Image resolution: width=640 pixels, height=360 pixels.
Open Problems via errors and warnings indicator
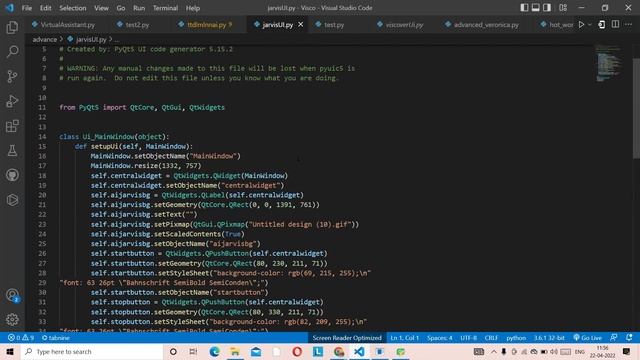[21, 338]
